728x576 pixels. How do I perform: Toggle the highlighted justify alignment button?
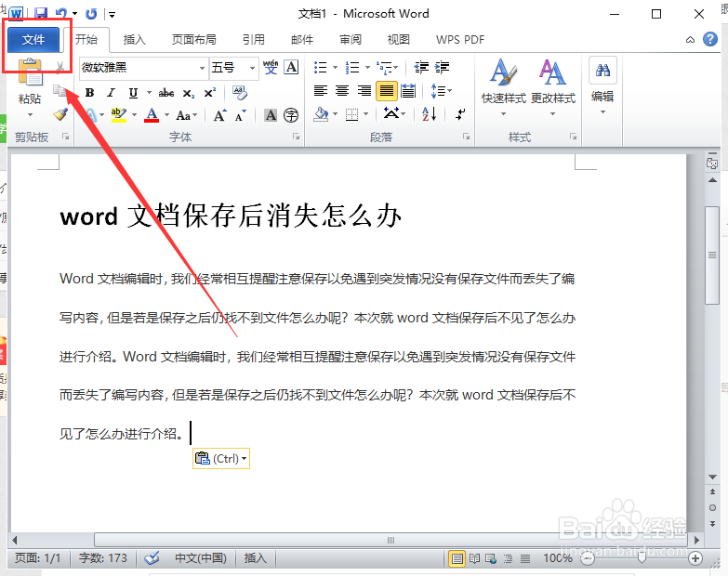pos(386,90)
